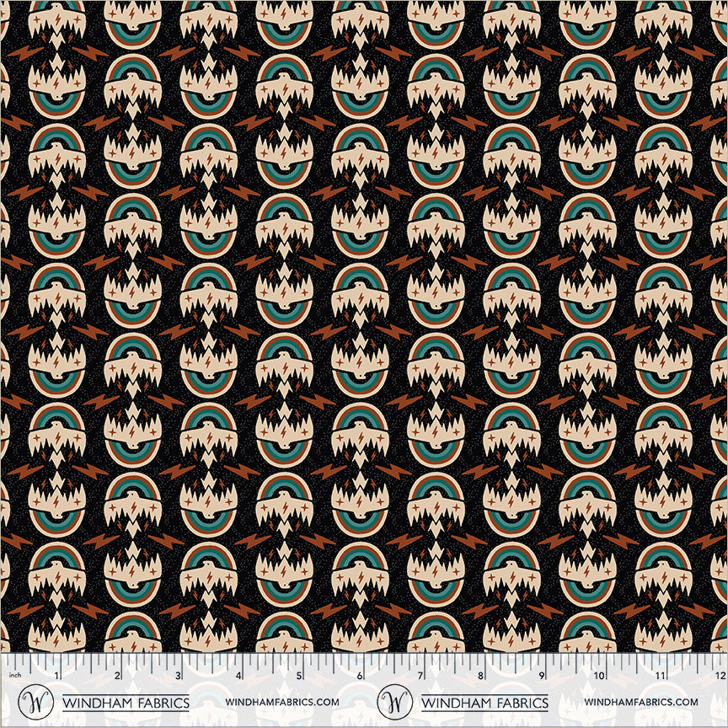728x728 pixels.
Task: Select the 6 inch ruler number
Action: click(x=361, y=676)
